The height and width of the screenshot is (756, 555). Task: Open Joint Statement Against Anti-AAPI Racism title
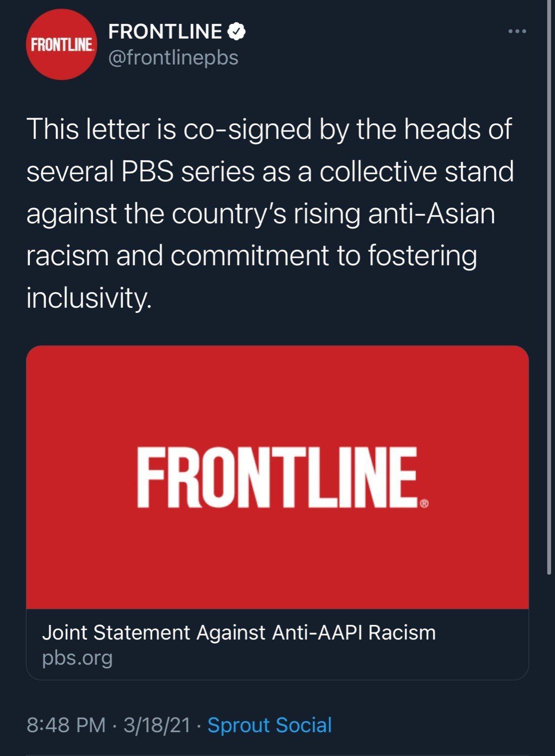pos(239,632)
